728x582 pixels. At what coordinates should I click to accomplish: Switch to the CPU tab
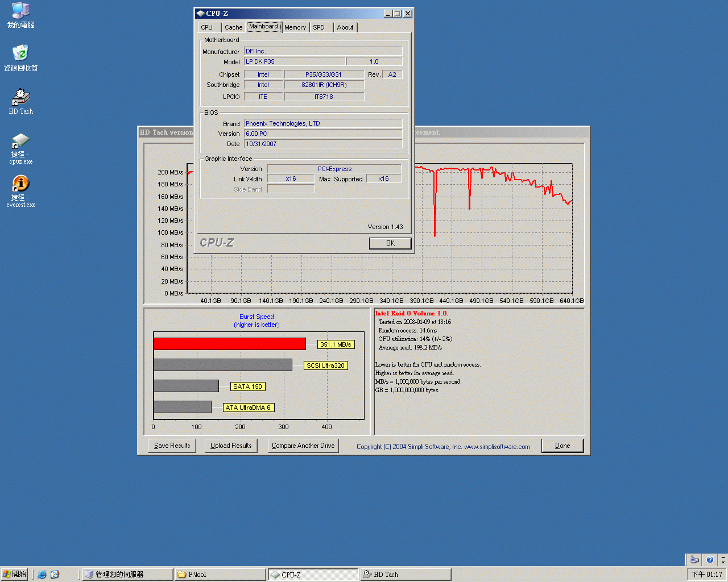tap(207, 27)
